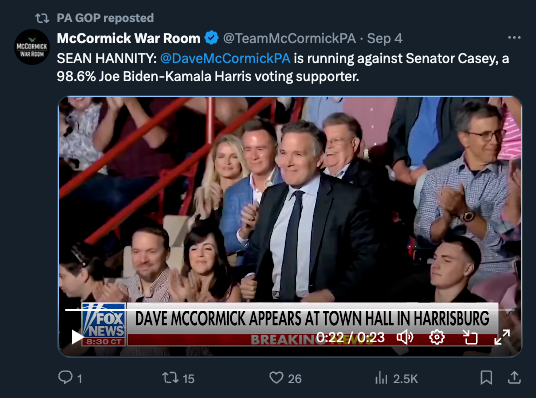Open video settings gear icon
Screen dimensions: 536x398
coord(437,337)
